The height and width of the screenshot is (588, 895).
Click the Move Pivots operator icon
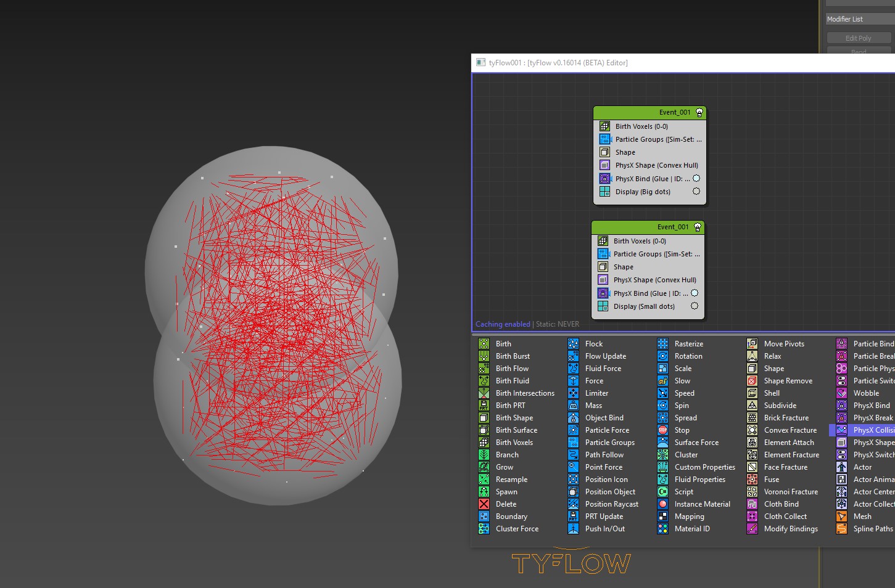(x=753, y=344)
